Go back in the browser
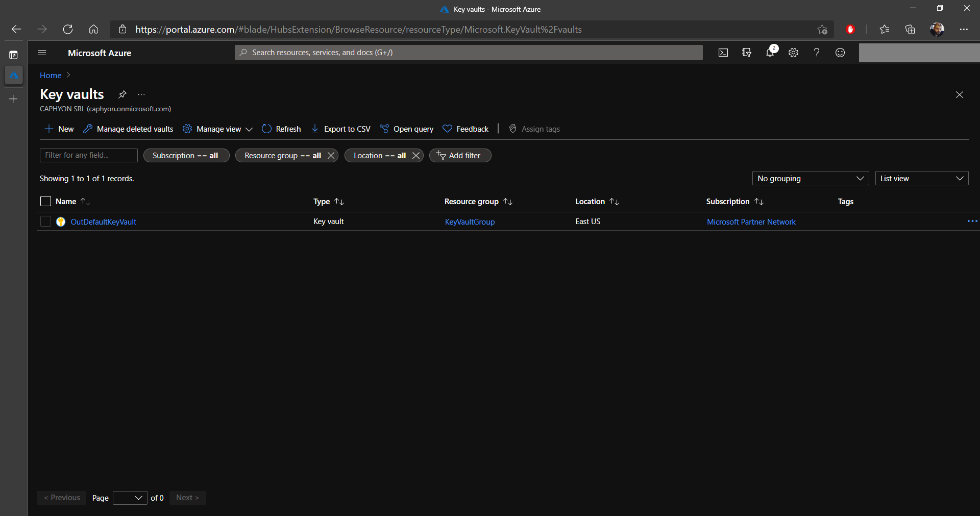The height and width of the screenshot is (516, 980). tap(16, 30)
